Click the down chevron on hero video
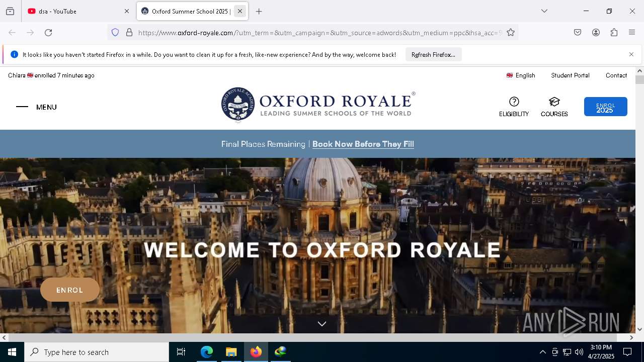Screen dimensions: 644x362 point(322,324)
